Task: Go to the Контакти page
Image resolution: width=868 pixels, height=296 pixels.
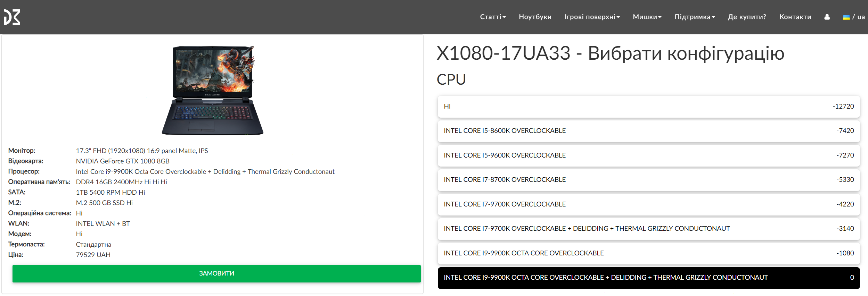Action: pyautogui.click(x=795, y=17)
